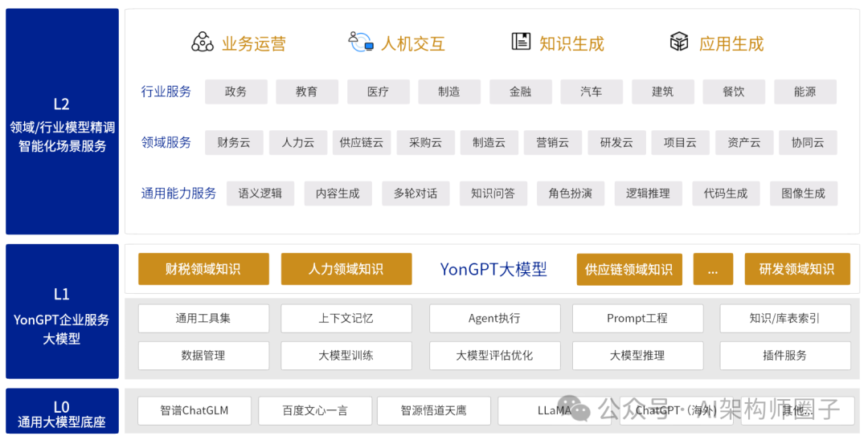Select the 知识问答 capability box

point(493,193)
